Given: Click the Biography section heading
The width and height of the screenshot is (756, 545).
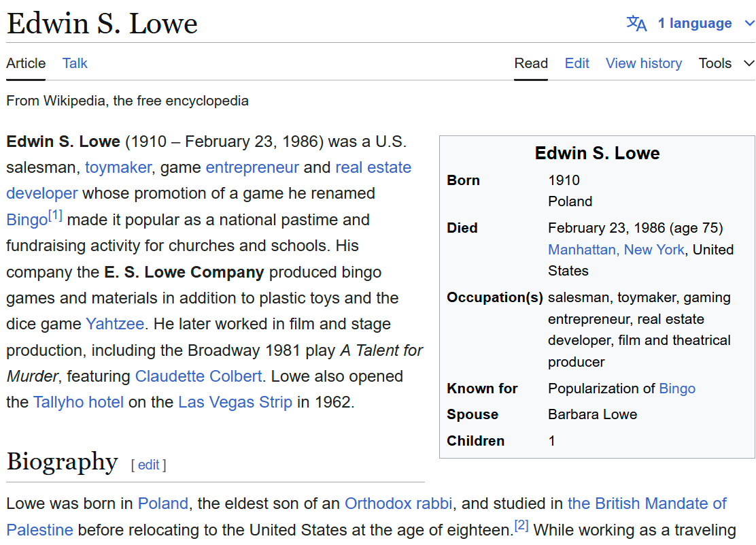Looking at the screenshot, I should (x=62, y=461).
